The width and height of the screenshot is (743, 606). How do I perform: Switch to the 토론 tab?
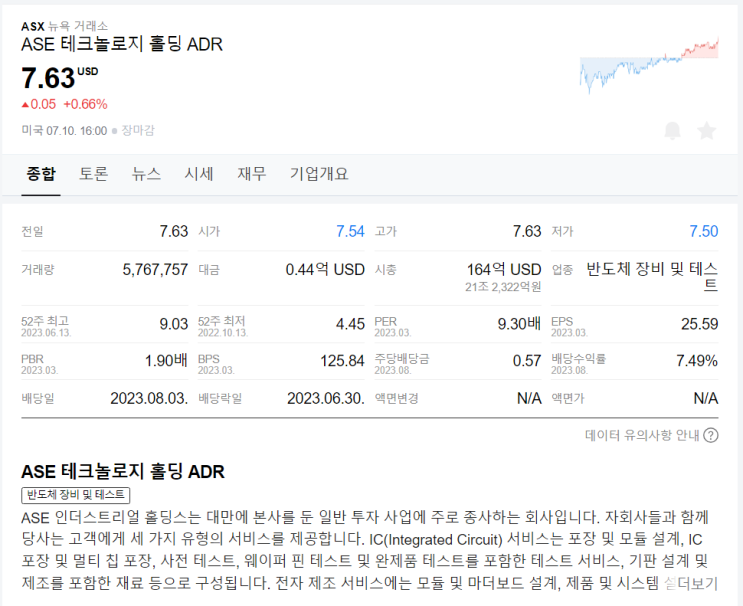point(93,174)
